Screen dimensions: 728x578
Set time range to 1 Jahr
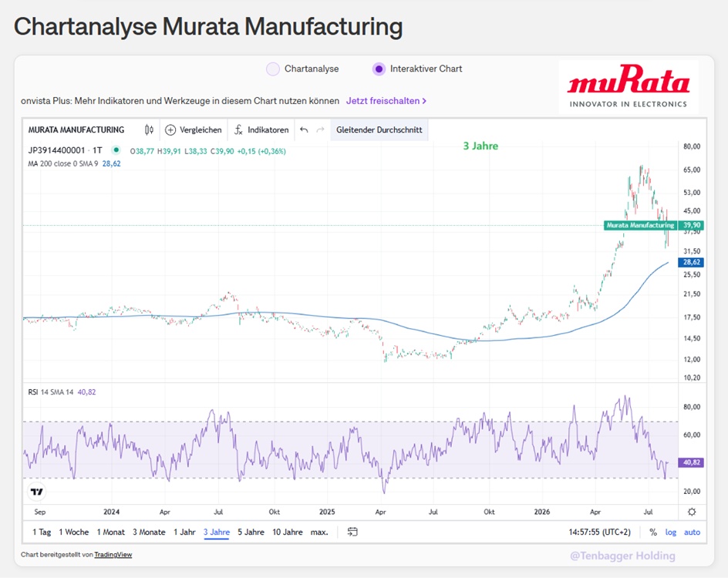[184, 532]
